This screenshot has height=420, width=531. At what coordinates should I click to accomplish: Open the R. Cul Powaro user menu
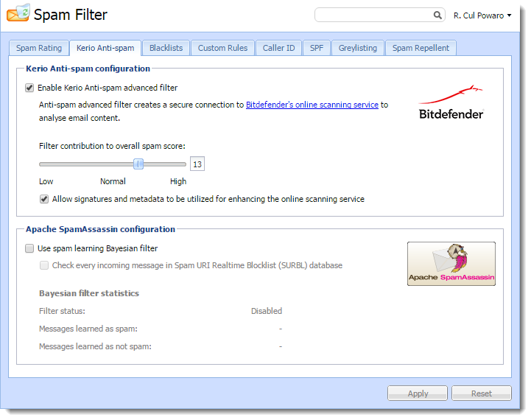482,15
